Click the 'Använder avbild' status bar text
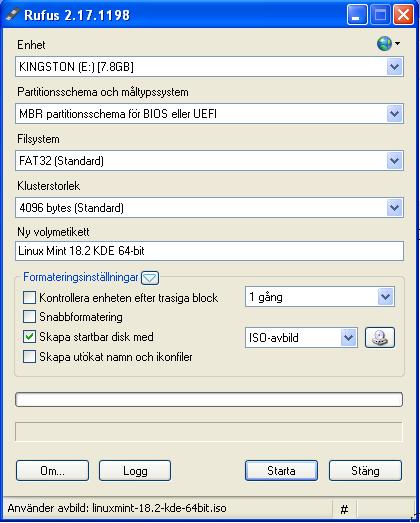Image resolution: width=420 pixels, height=523 pixels. coord(117,509)
